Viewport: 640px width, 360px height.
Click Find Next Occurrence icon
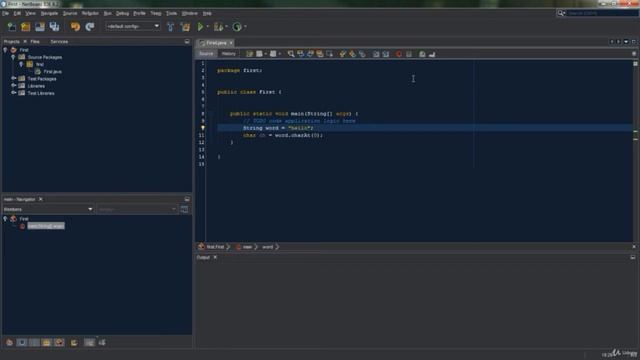(310, 54)
